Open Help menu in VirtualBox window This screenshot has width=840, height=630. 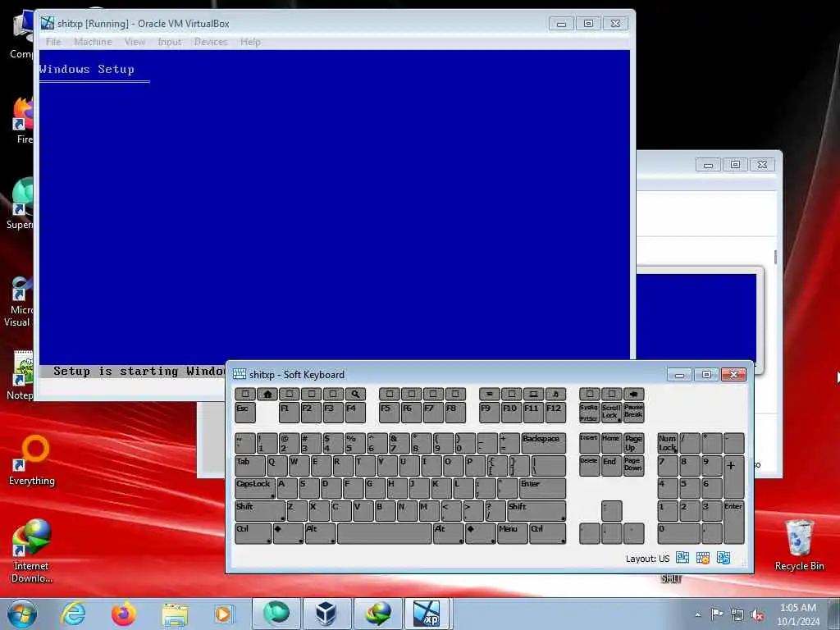tap(250, 42)
